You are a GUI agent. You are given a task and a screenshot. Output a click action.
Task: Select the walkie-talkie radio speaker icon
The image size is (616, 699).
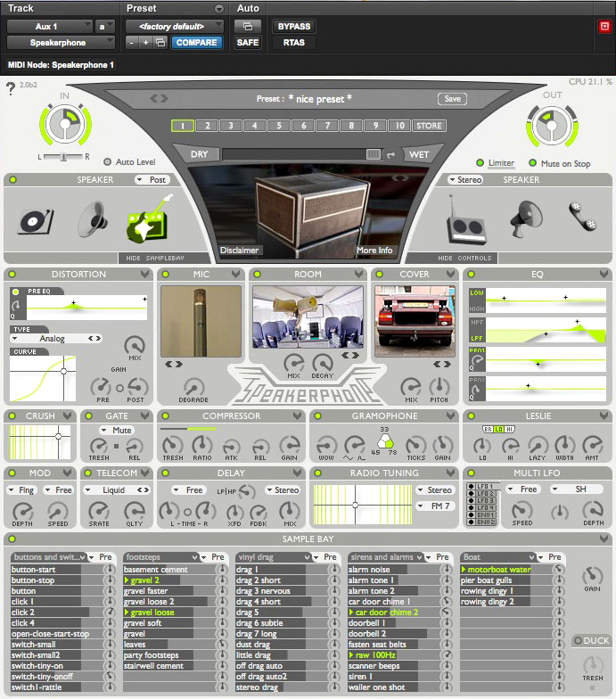tap(464, 219)
